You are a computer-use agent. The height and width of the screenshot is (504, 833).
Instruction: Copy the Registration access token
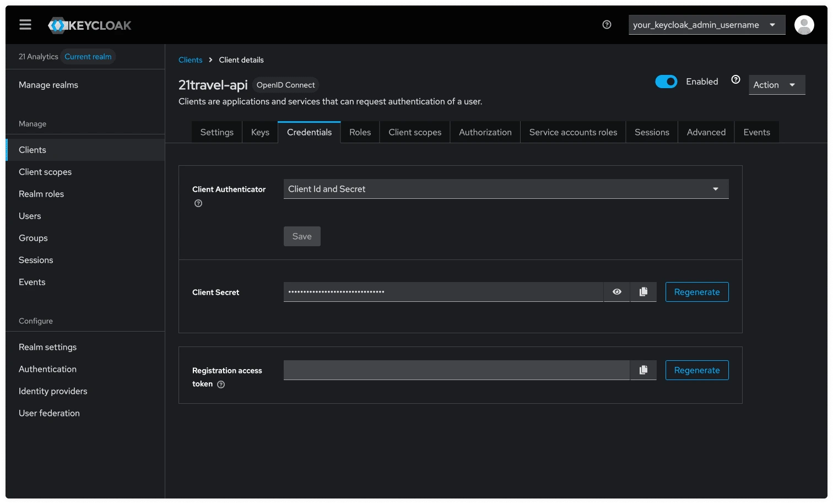[x=643, y=370]
